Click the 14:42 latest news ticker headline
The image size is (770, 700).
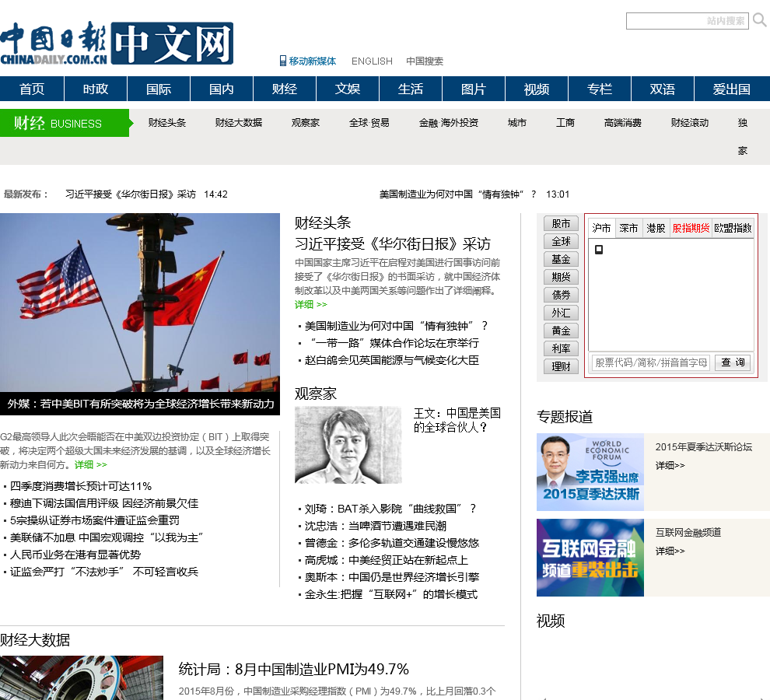[x=130, y=194]
